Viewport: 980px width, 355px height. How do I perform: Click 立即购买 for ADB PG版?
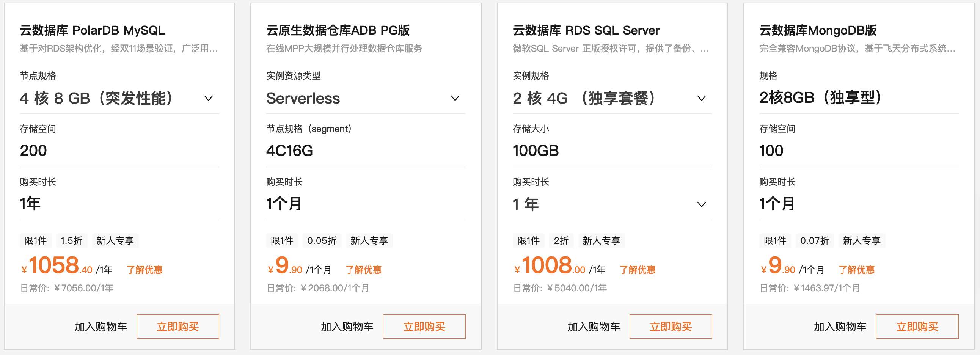point(424,326)
